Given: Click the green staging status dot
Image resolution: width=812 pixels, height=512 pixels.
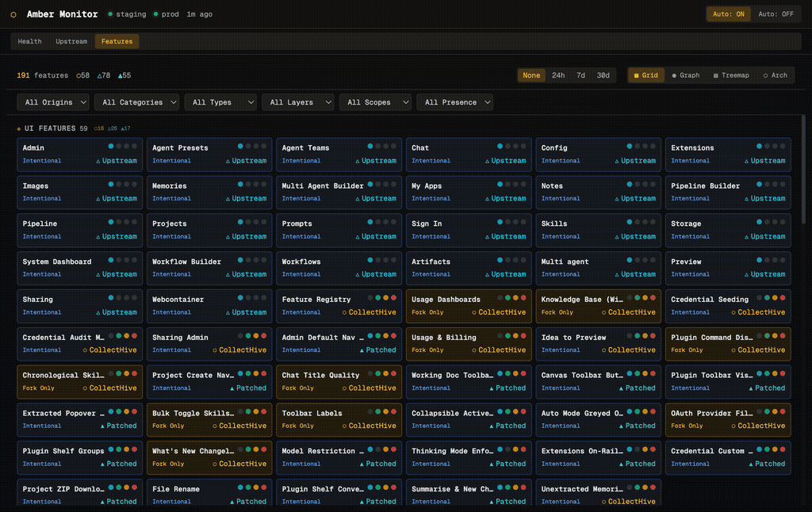Looking at the screenshot, I should click(x=110, y=14).
